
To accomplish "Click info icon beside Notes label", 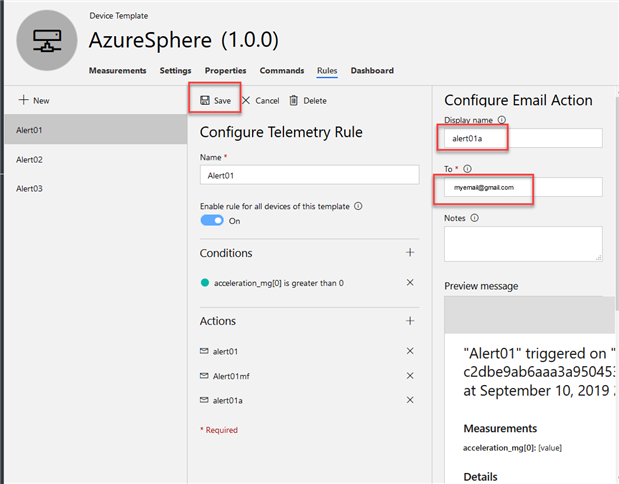I will pyautogui.click(x=475, y=218).
